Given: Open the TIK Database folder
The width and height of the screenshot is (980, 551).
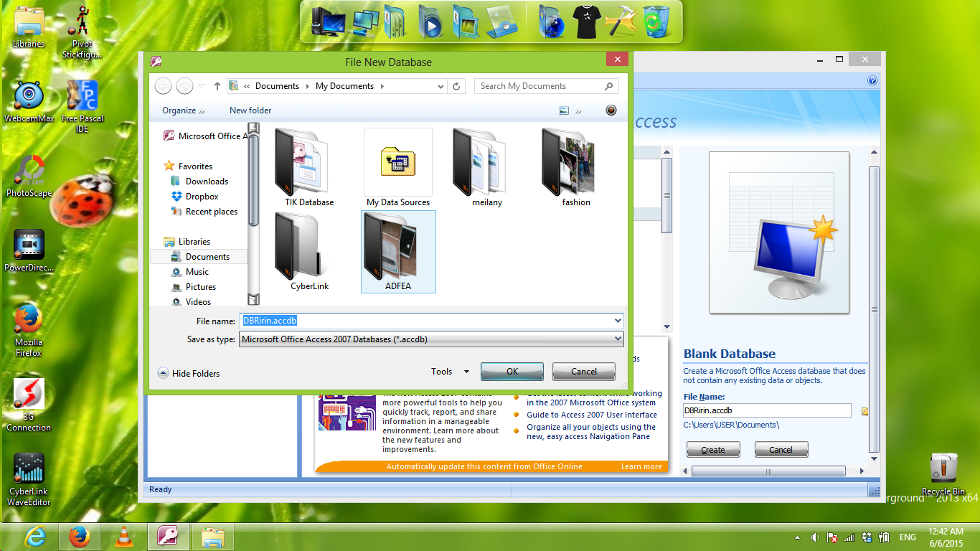Looking at the screenshot, I should 309,169.
